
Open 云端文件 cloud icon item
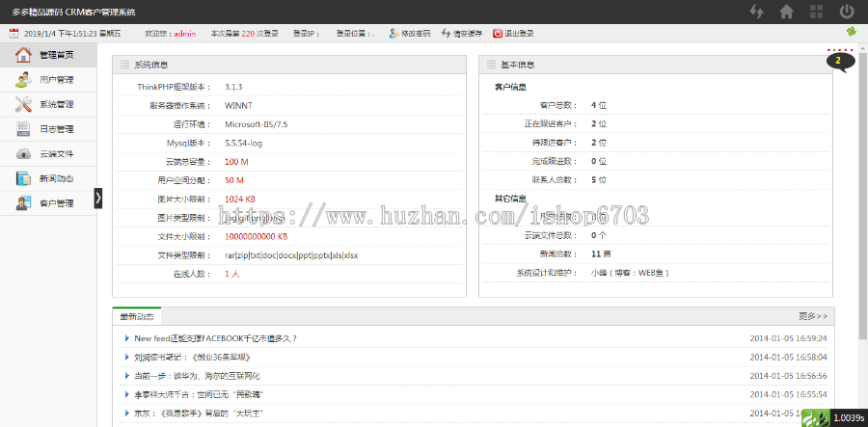pos(48,154)
